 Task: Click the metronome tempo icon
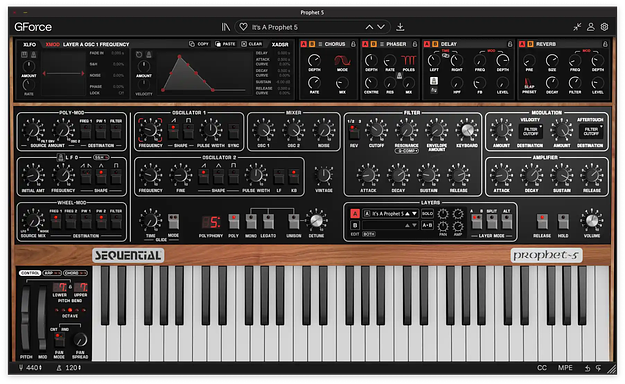pos(59,368)
